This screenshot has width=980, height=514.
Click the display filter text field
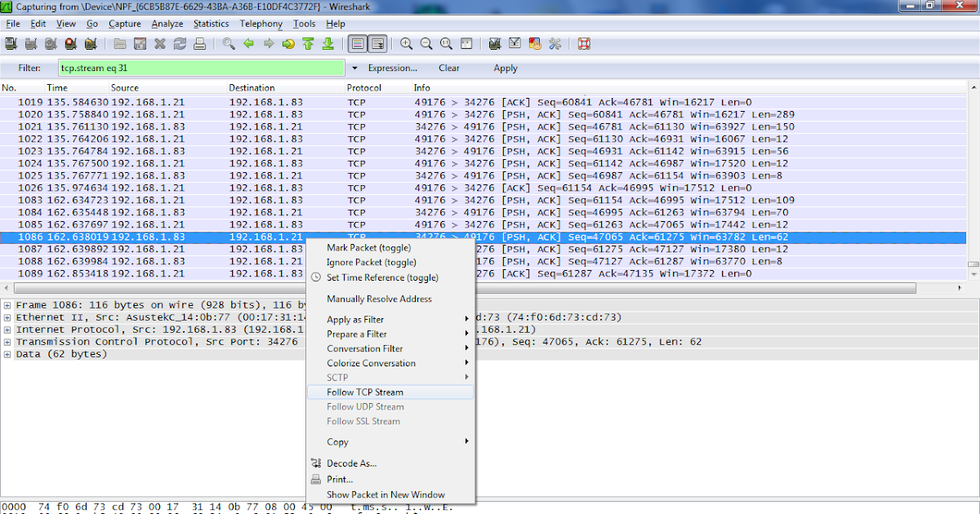click(x=202, y=69)
